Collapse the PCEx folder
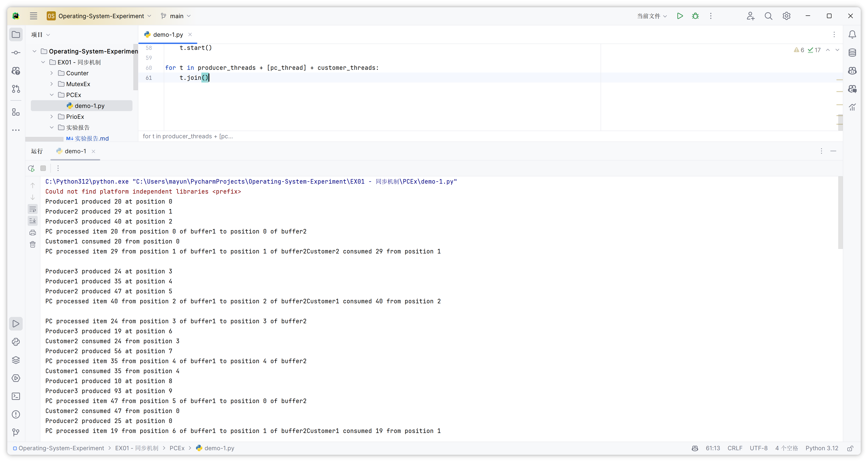 [x=51, y=95]
